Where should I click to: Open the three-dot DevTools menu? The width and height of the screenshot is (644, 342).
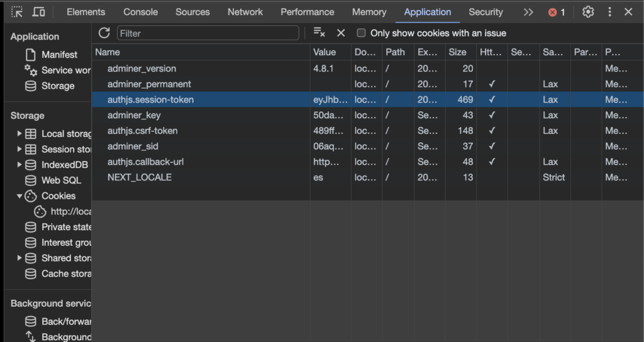click(x=609, y=12)
